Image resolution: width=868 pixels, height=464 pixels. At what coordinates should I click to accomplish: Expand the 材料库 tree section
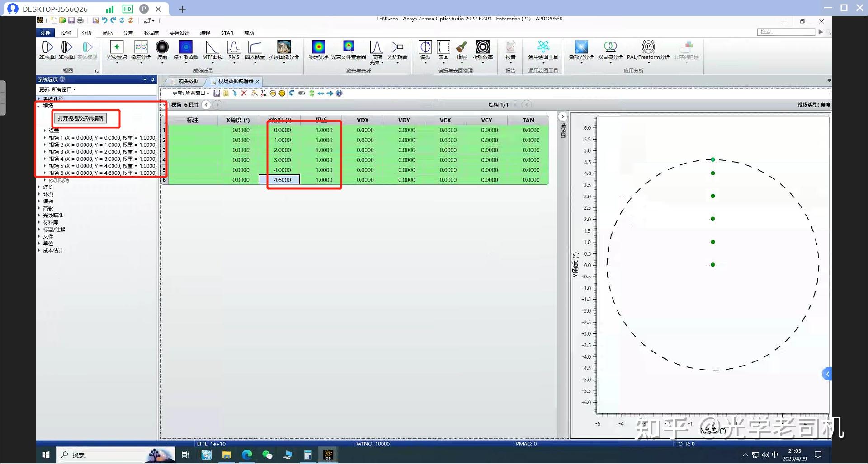(x=38, y=222)
